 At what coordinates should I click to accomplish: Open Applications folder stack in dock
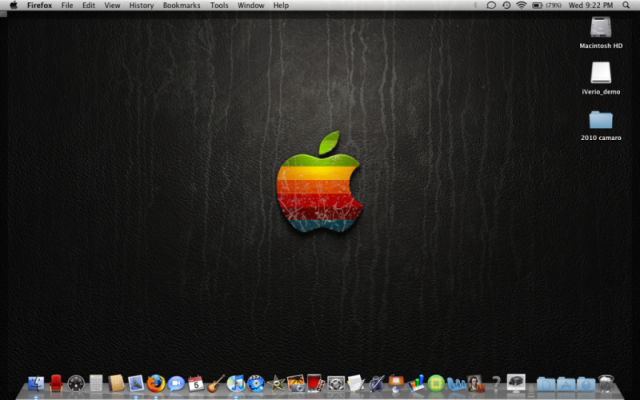coord(566,384)
